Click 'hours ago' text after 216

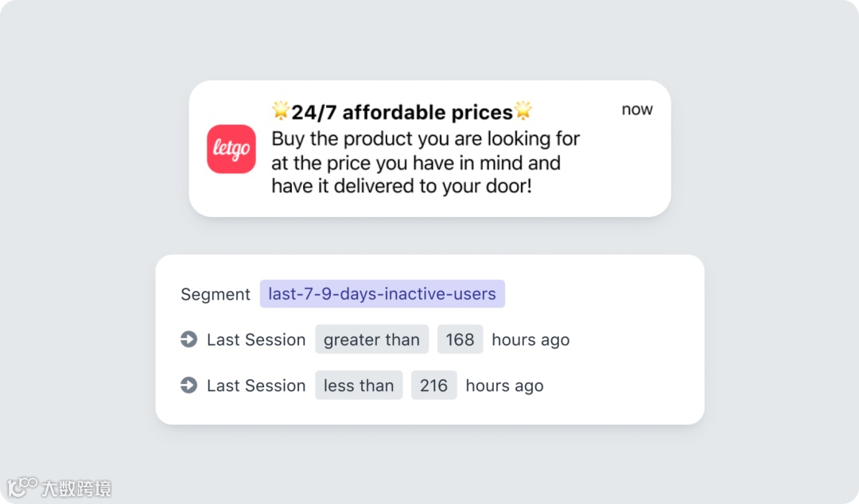[x=504, y=386]
